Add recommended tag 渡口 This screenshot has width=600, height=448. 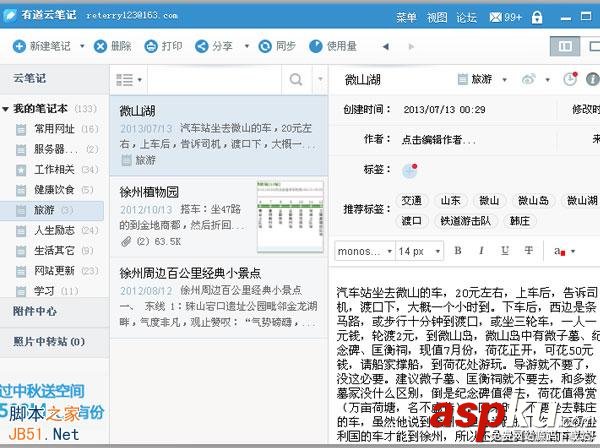(411, 221)
